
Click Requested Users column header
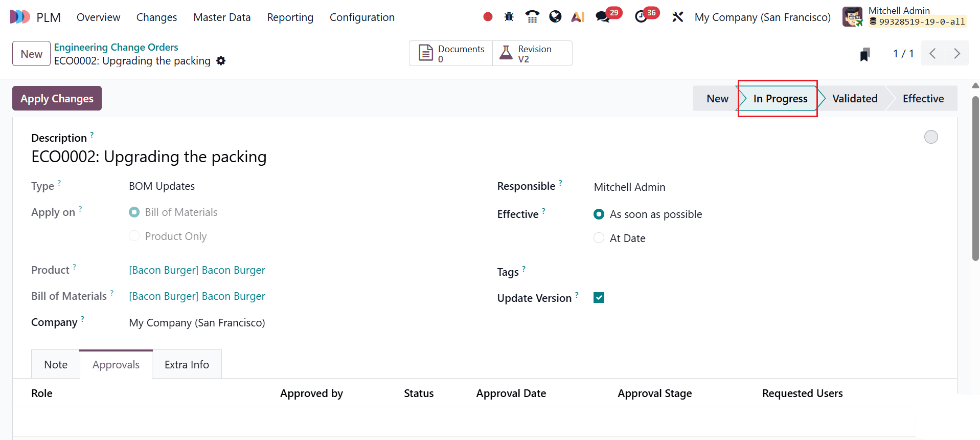[x=803, y=393]
